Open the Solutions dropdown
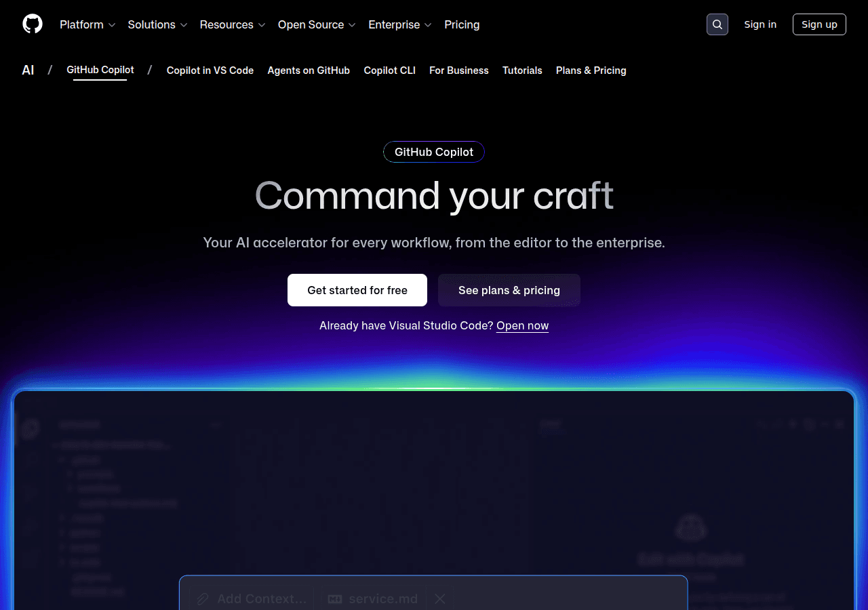Image resolution: width=868 pixels, height=610 pixels. pos(157,24)
